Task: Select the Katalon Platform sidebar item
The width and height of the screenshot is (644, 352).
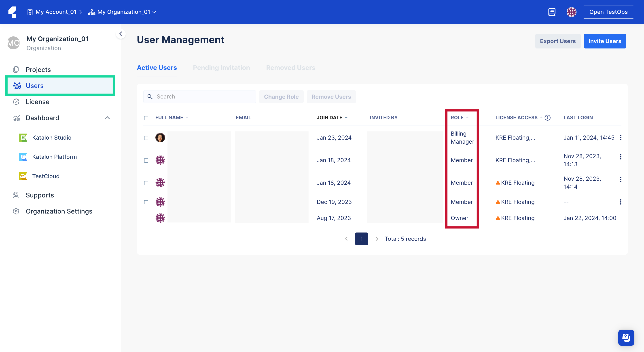Action: point(54,157)
